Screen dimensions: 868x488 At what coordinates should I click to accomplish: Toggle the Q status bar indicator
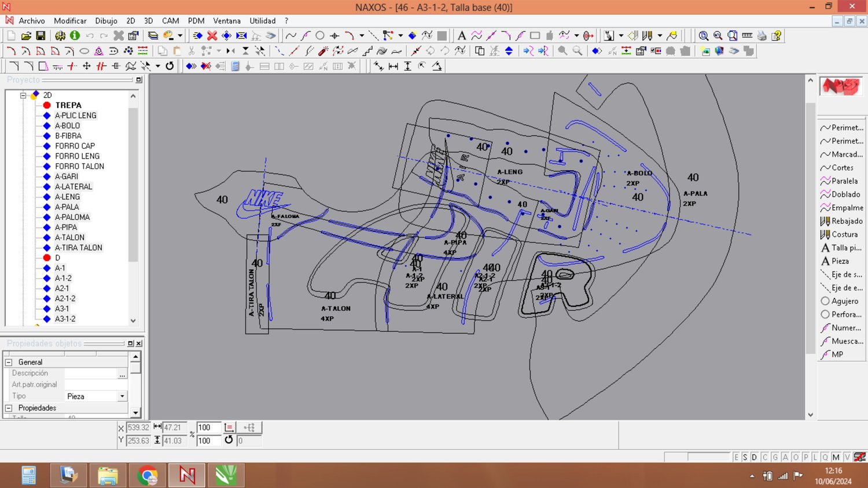(825, 457)
